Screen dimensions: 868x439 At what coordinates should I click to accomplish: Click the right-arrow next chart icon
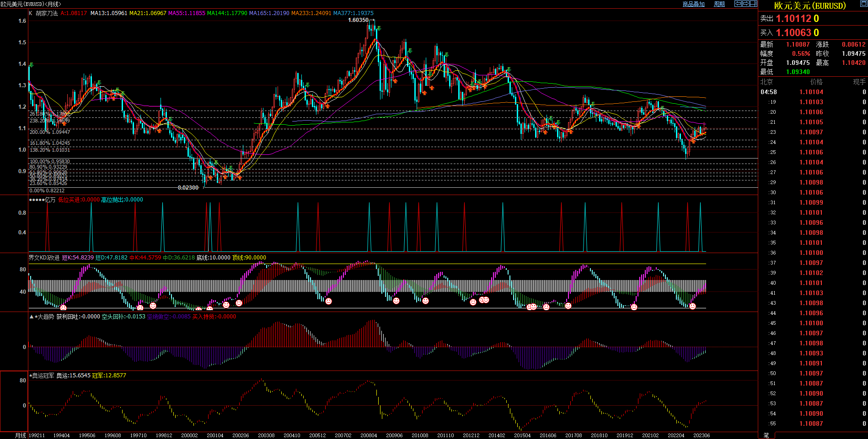(x=746, y=4)
